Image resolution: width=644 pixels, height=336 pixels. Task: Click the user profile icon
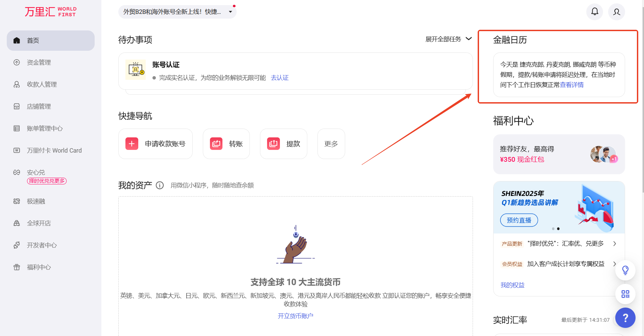(616, 12)
